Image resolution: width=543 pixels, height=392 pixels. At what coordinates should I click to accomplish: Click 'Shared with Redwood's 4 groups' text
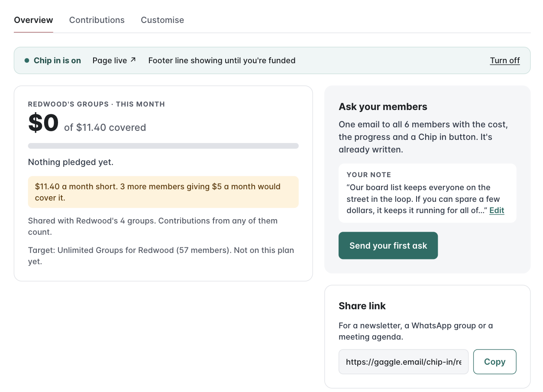(153, 226)
